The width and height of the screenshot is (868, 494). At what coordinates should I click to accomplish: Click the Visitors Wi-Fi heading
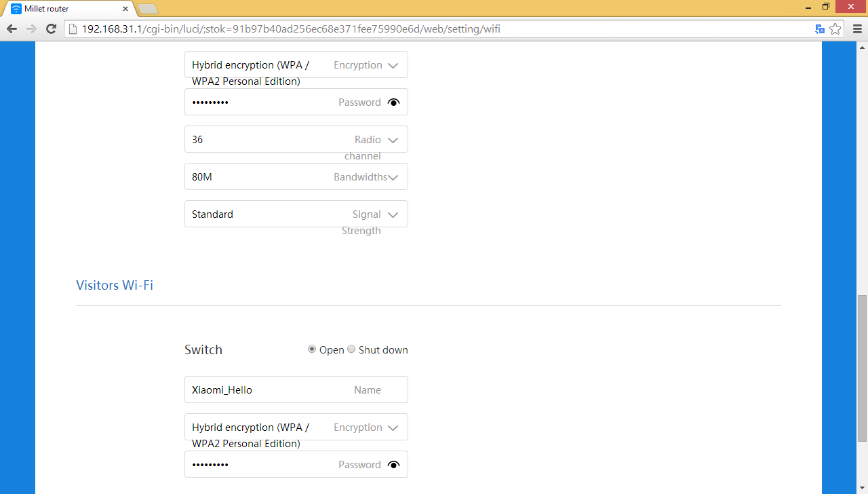pos(115,285)
